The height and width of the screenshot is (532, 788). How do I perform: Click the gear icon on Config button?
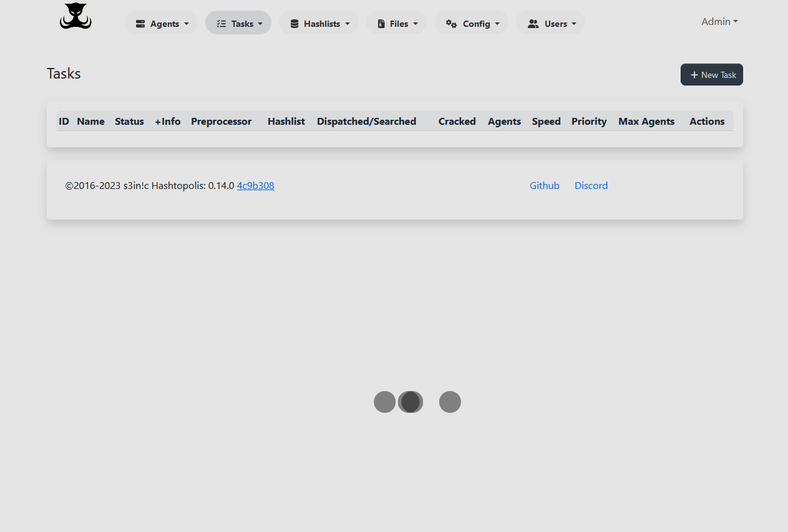451,23
